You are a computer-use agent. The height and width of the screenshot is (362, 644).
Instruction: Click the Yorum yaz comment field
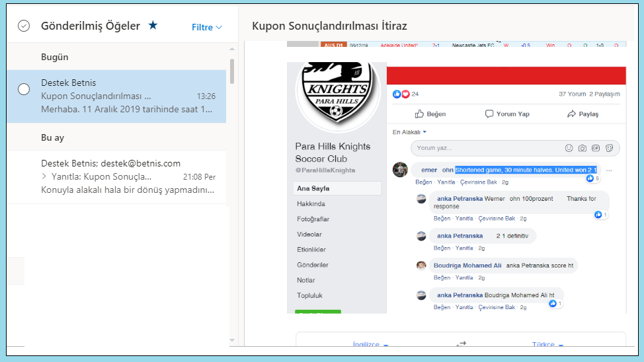[x=515, y=148]
